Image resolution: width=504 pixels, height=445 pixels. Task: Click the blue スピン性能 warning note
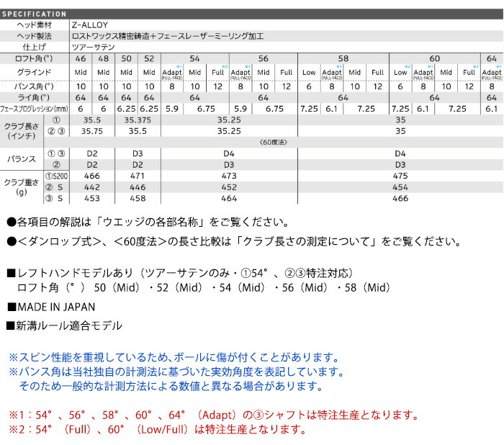[x=173, y=357]
